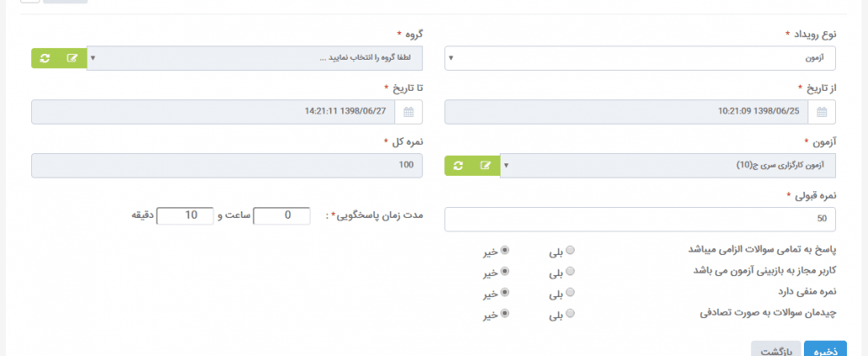868x356 pixels.
Task: Select بلی for پاسخ به تمامی سوالات الزامی
Action: tap(571, 251)
